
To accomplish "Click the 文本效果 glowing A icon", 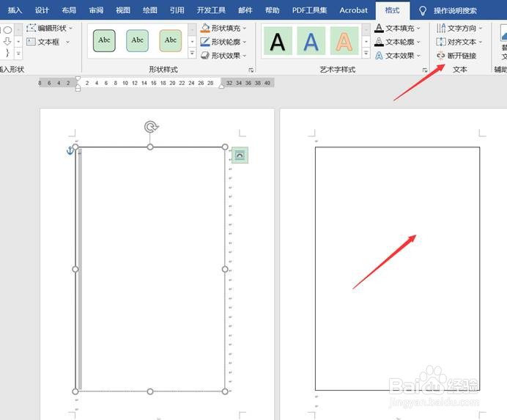I will [379, 55].
